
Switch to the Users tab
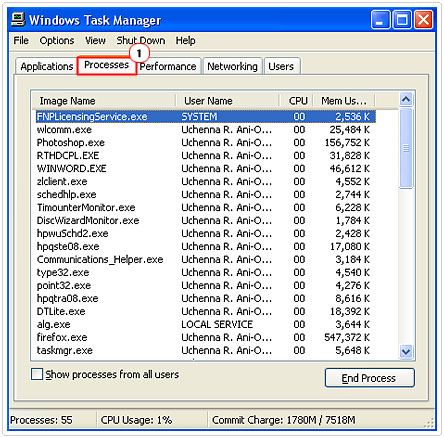click(x=281, y=66)
